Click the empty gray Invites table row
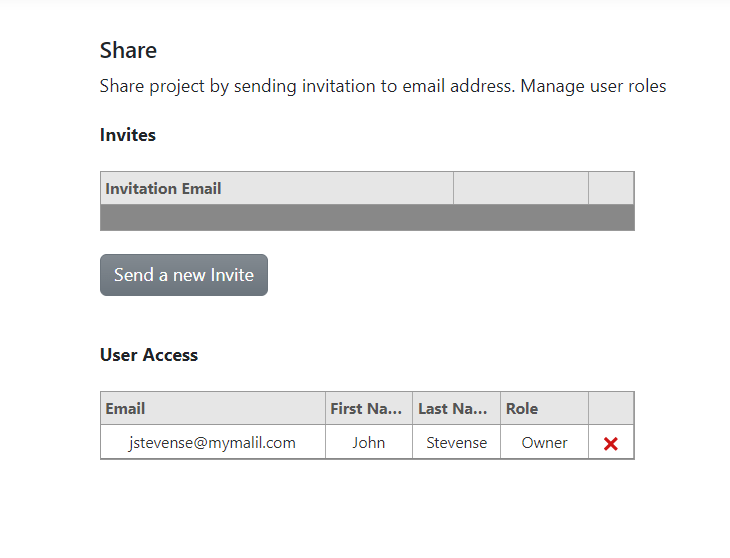730x558 pixels. pyautogui.click(x=367, y=217)
